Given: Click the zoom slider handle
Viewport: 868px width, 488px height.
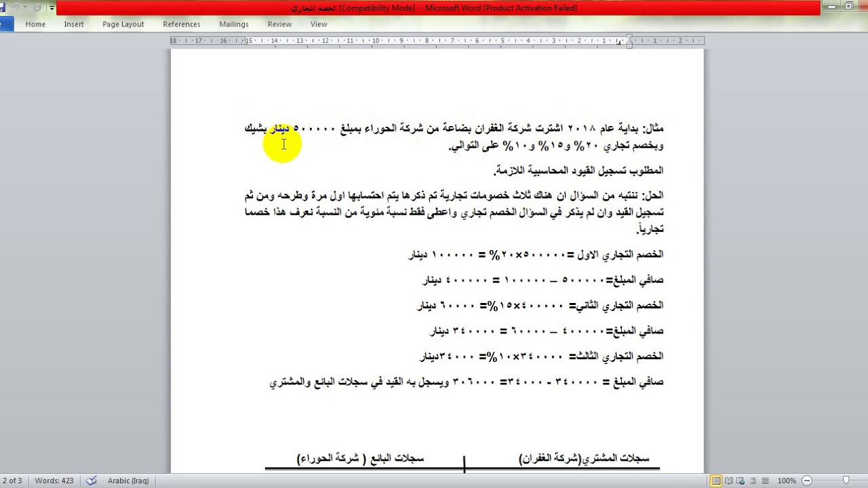Looking at the screenshot, I should 846,481.
